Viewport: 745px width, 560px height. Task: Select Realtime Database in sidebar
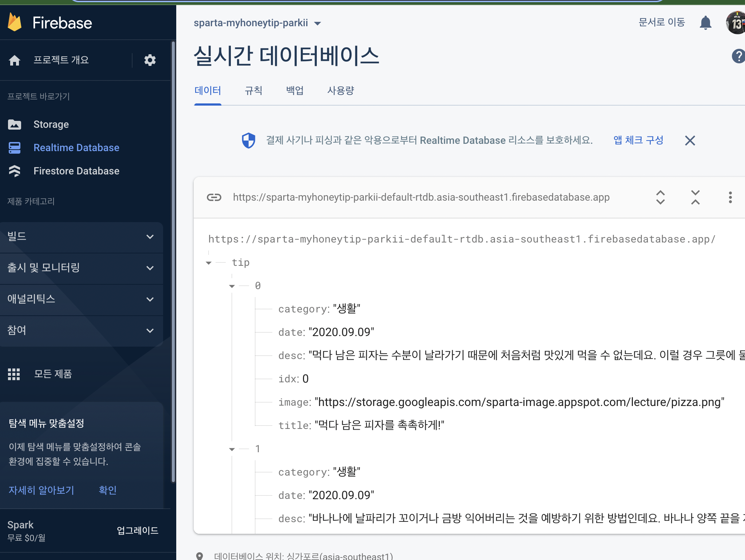tap(76, 148)
